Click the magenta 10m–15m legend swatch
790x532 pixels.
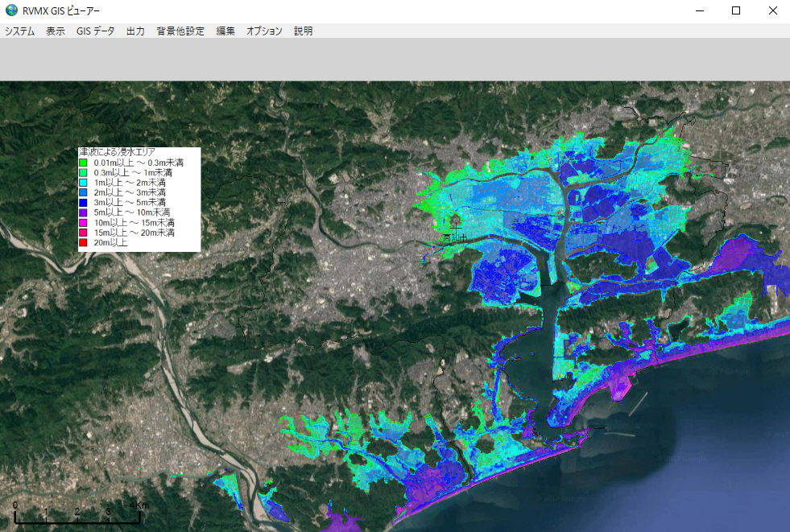point(83,222)
